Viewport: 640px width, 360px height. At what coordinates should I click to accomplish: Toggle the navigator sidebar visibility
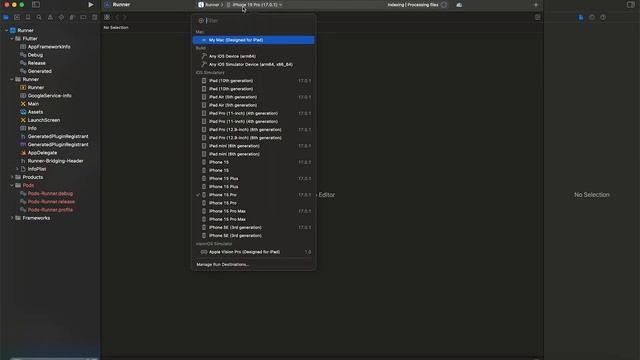point(36,5)
